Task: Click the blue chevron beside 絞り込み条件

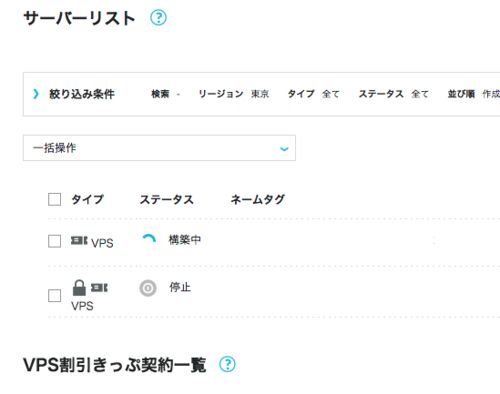Action: 36,94
